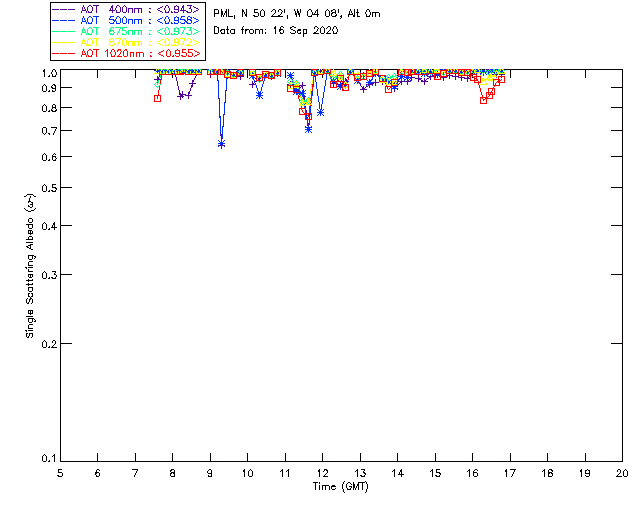640x512 pixels.
Task: Click the x-axis tick label 11
Action: 285,473
